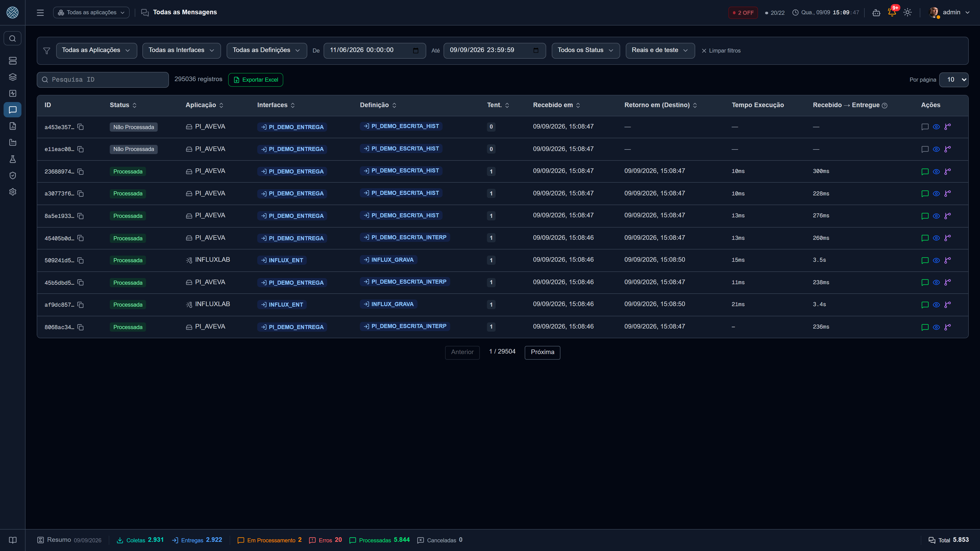This screenshot has height=551, width=980.
Task: Click the search icon in left sidebar
Action: 13,39
